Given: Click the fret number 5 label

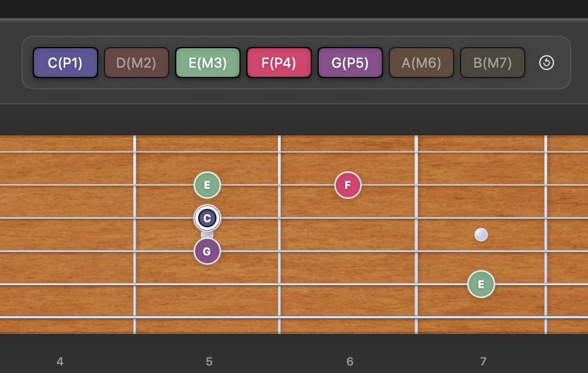Looking at the screenshot, I should pyautogui.click(x=209, y=362).
